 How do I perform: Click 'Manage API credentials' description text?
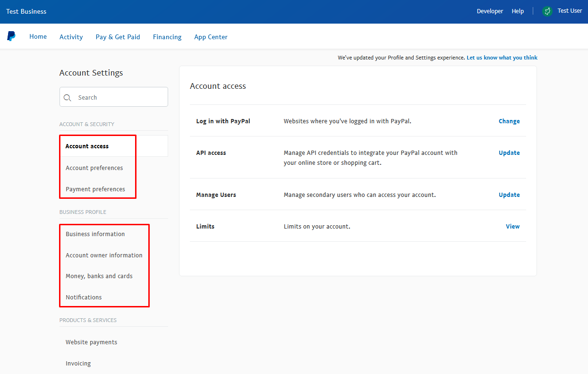[371, 158]
